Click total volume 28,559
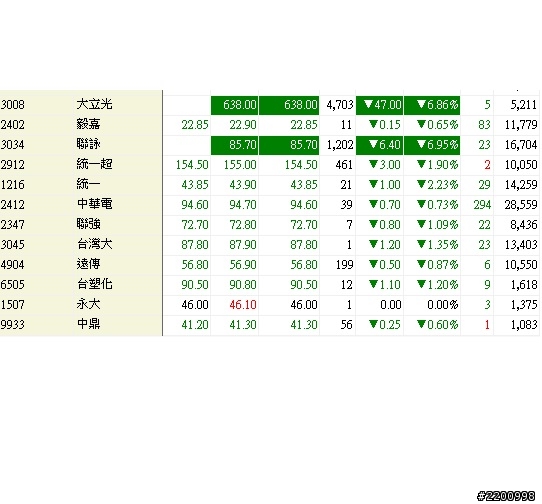Viewport: 542px width, 504px height. pyautogui.click(x=521, y=205)
